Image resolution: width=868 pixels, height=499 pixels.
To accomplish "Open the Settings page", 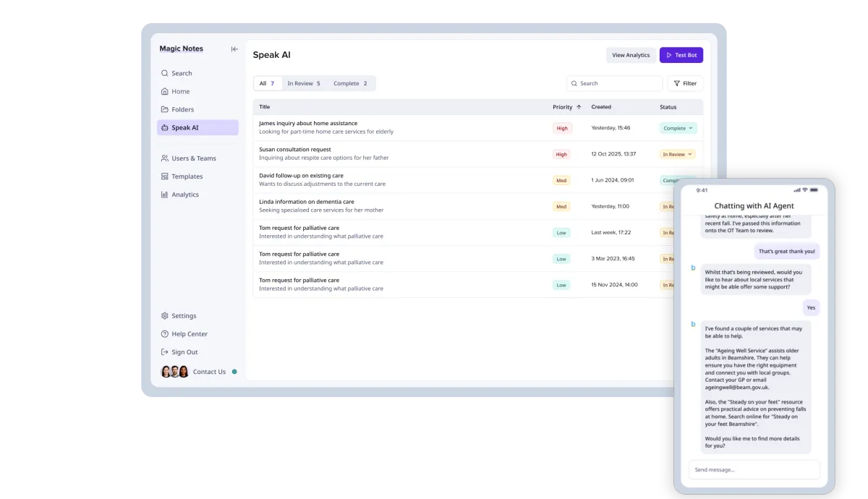I will pyautogui.click(x=184, y=316).
